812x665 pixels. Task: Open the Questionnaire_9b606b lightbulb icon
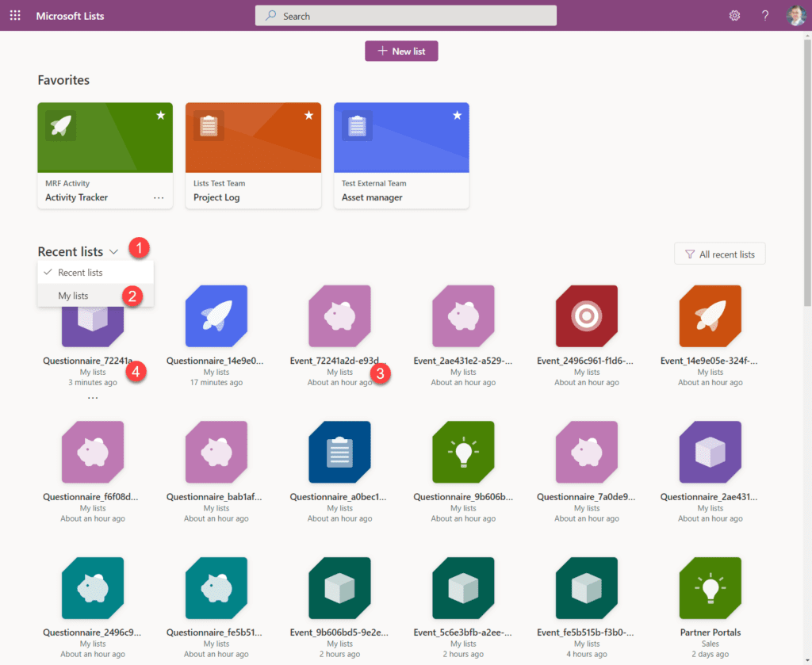click(x=463, y=452)
